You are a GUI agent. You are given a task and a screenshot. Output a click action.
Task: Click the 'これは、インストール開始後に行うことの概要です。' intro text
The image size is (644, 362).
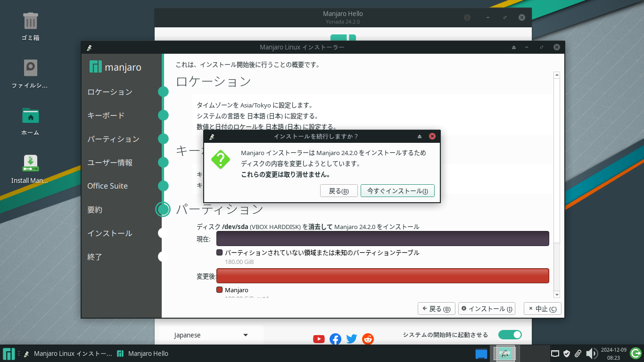click(x=248, y=65)
